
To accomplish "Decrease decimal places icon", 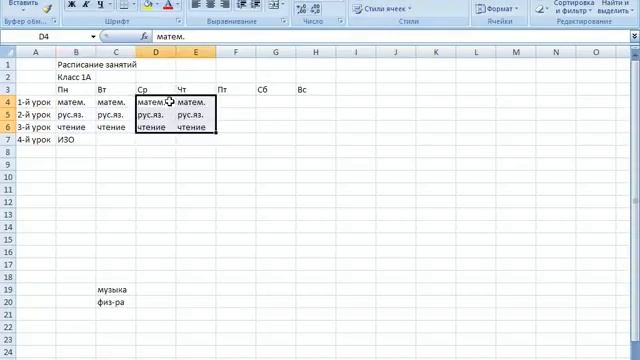I will click(316, 9).
